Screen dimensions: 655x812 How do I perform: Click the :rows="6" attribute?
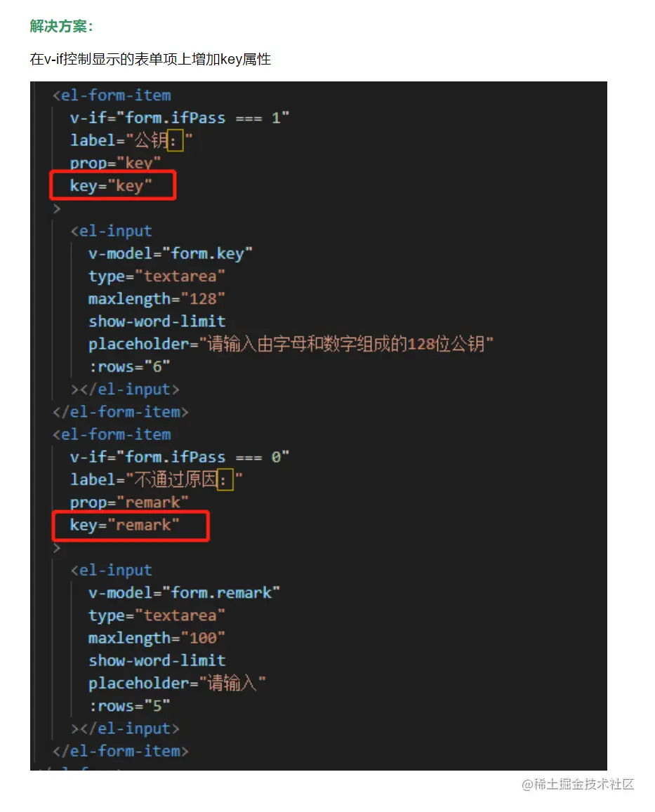129,366
